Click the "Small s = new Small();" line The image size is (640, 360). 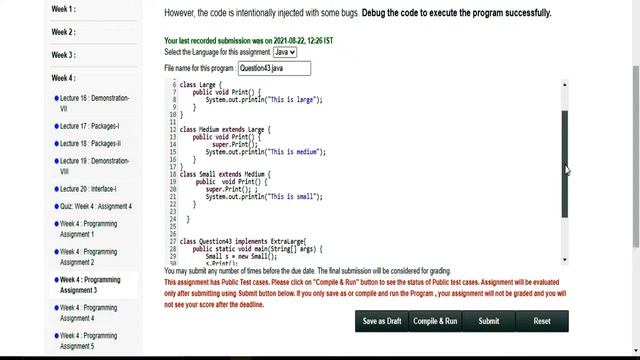coord(241,256)
